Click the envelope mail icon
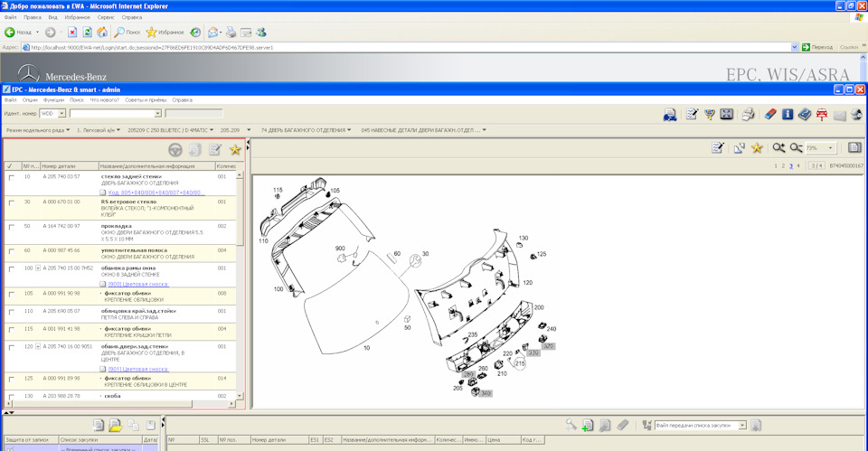Screen dimensions: 868x451 tap(839, 115)
